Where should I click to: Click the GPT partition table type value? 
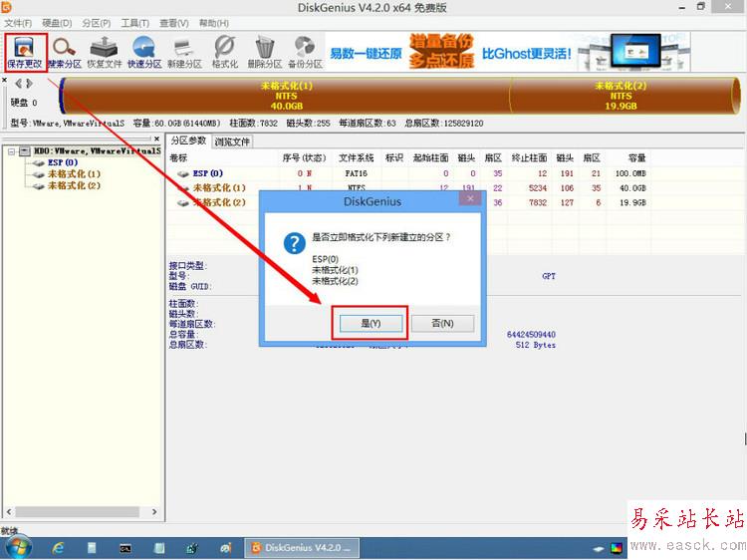549,276
